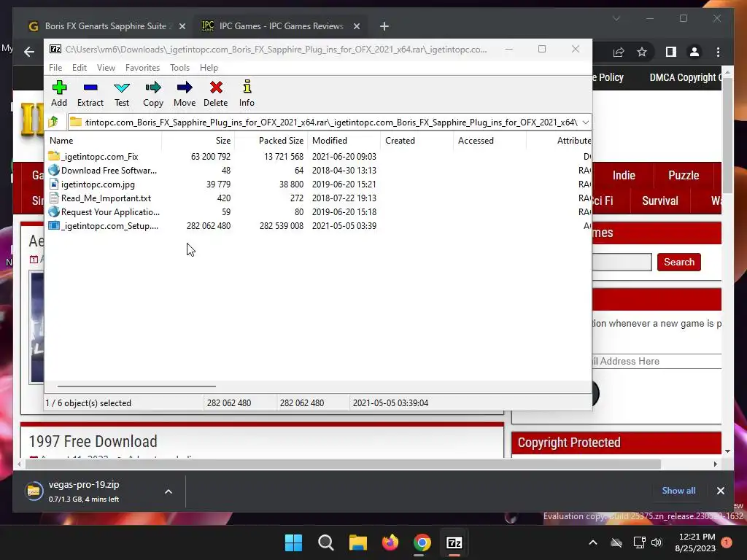Sort files by Created column header

(417, 141)
